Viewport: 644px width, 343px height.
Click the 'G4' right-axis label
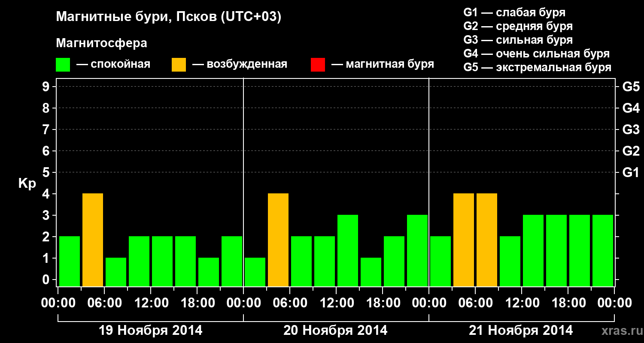point(631,108)
